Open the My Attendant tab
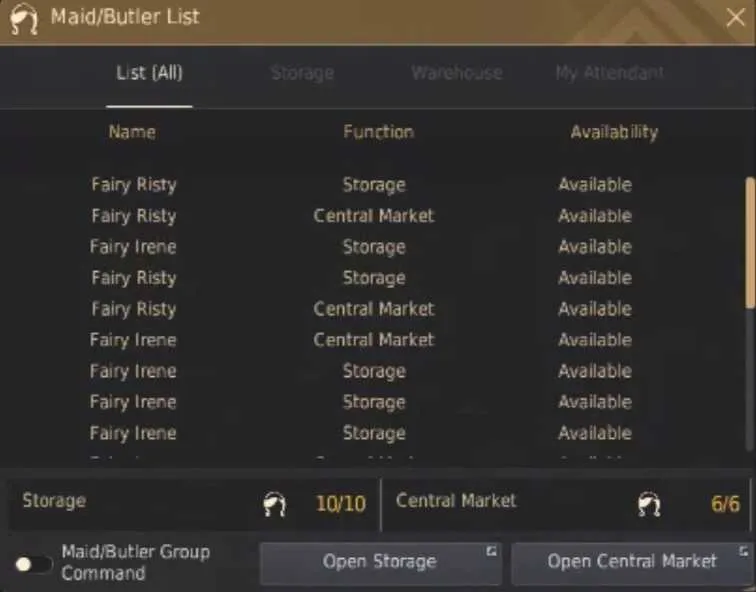 click(609, 73)
